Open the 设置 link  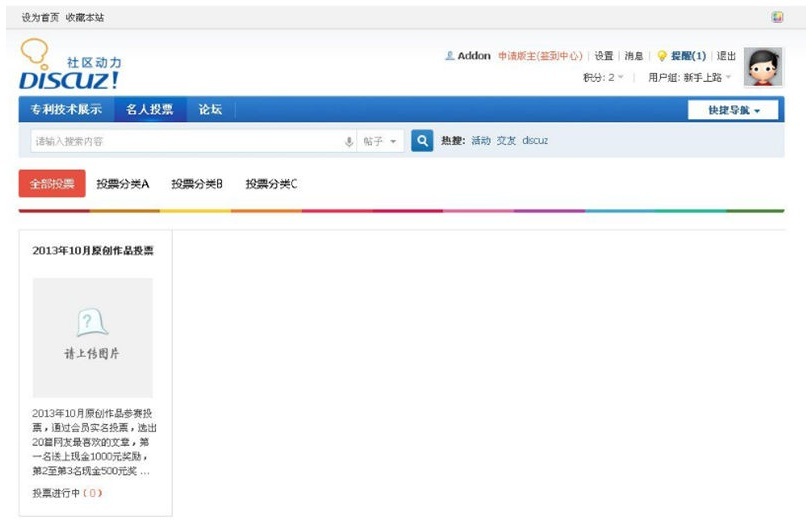coord(604,56)
